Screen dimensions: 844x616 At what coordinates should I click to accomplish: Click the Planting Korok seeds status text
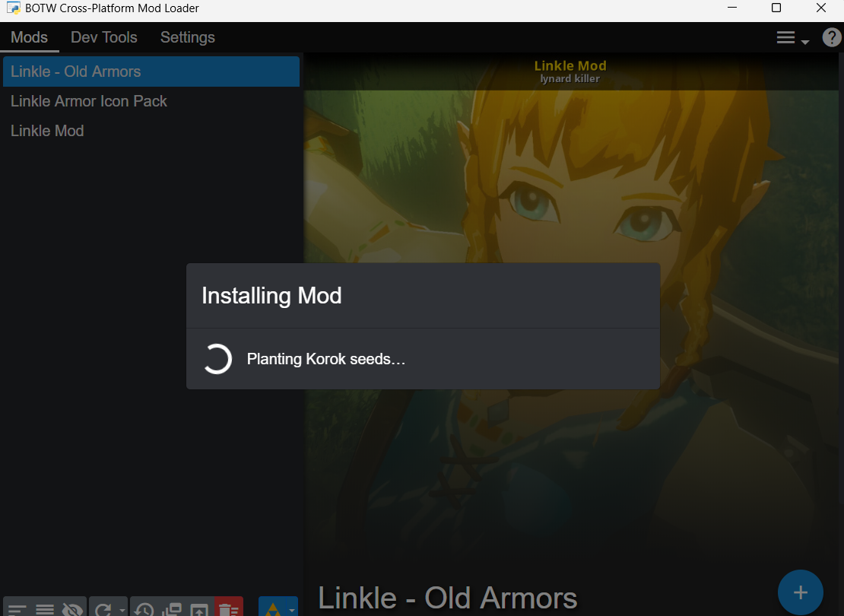[x=325, y=359]
